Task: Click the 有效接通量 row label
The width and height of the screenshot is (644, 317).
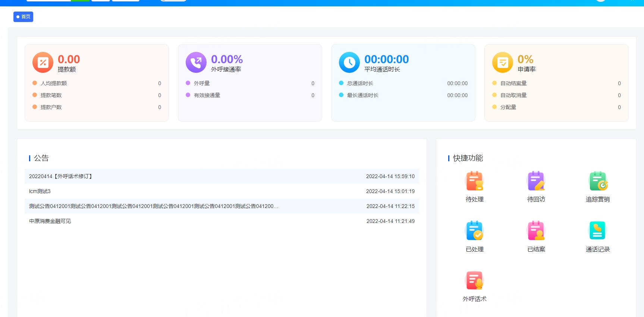Action: pos(207,95)
